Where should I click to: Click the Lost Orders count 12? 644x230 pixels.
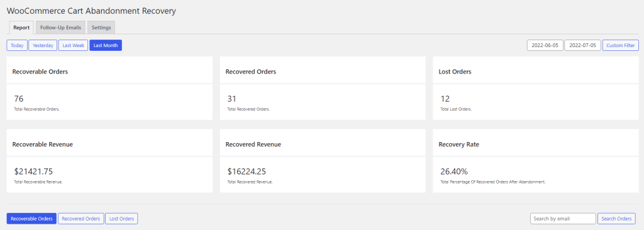pyautogui.click(x=445, y=99)
